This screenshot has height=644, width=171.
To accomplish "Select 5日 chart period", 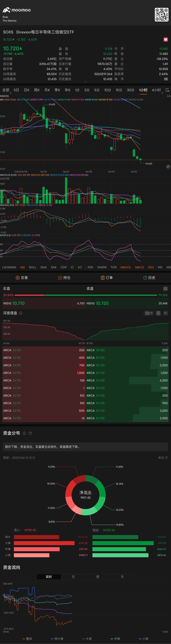I will click(x=17, y=90).
